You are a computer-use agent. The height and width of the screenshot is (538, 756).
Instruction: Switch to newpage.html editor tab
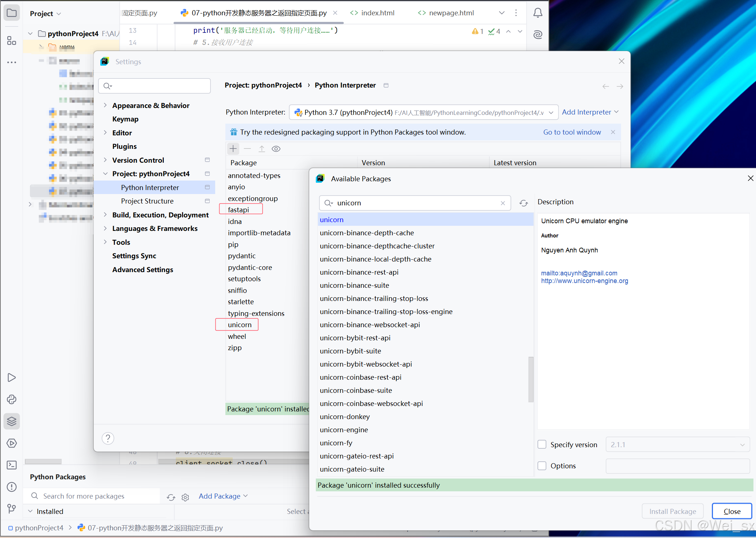pos(446,13)
